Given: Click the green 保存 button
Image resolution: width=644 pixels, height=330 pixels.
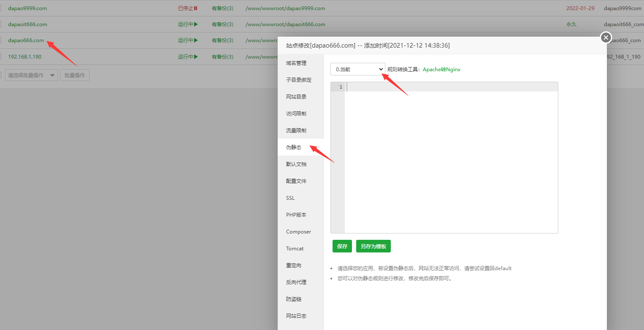Looking at the screenshot, I should point(342,246).
